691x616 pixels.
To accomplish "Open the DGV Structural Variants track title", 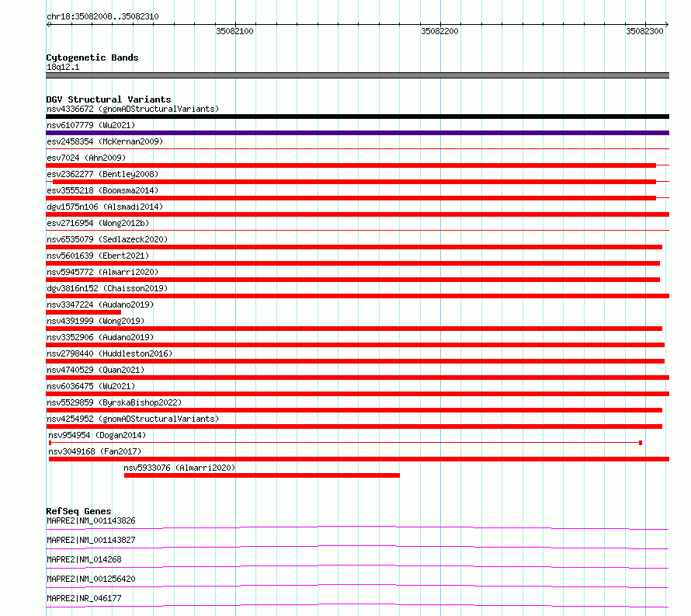I will 109,99.
